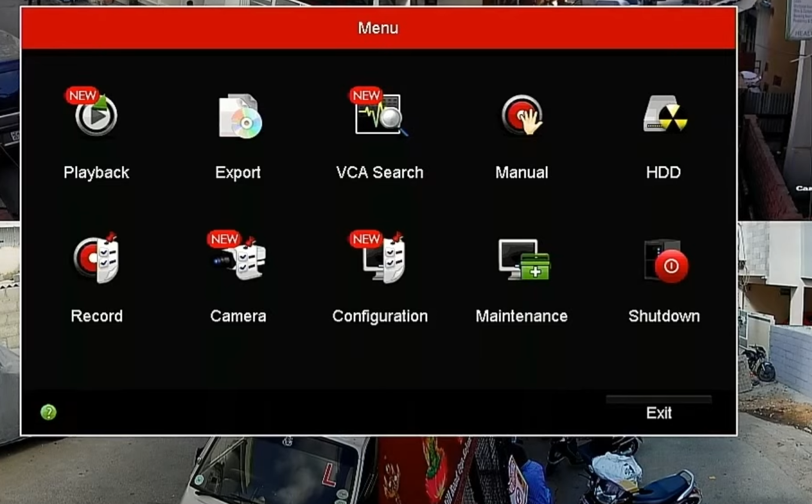This screenshot has height=504, width=812.
Task: Open the Playback feature
Action: coord(96,115)
